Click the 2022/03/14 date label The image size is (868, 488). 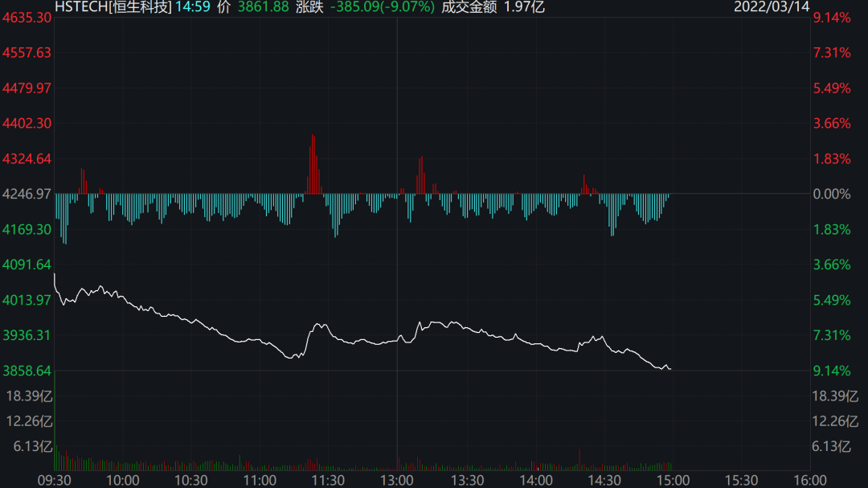[x=771, y=6]
